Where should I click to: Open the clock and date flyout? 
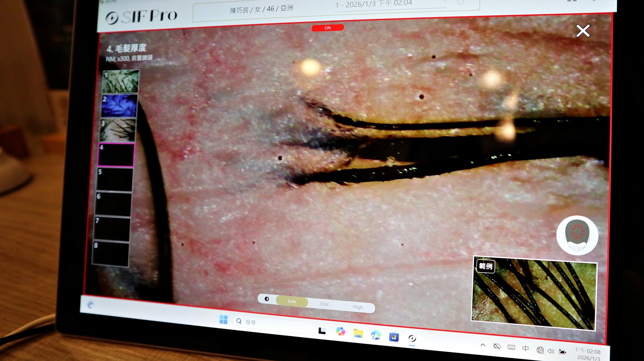[587, 354]
